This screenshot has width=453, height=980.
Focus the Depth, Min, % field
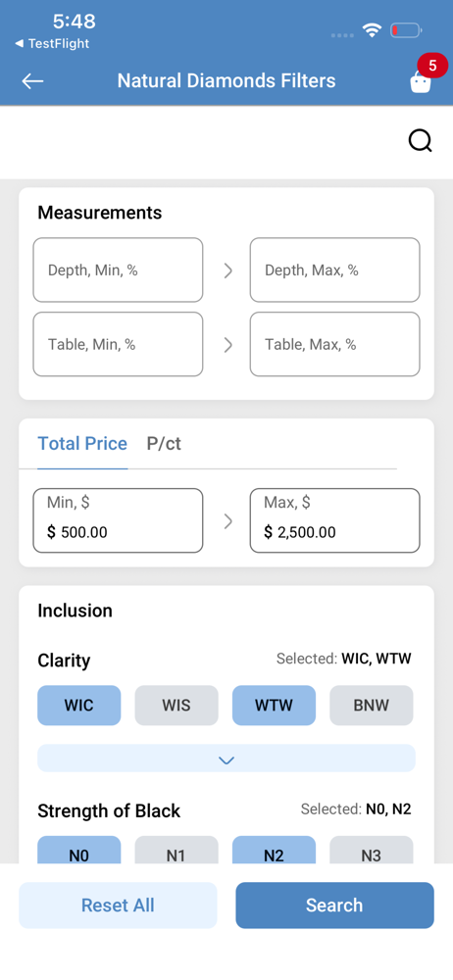(x=118, y=270)
